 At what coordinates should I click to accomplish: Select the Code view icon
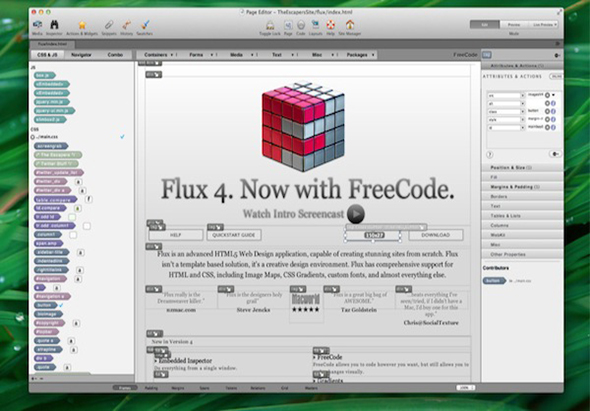301,25
